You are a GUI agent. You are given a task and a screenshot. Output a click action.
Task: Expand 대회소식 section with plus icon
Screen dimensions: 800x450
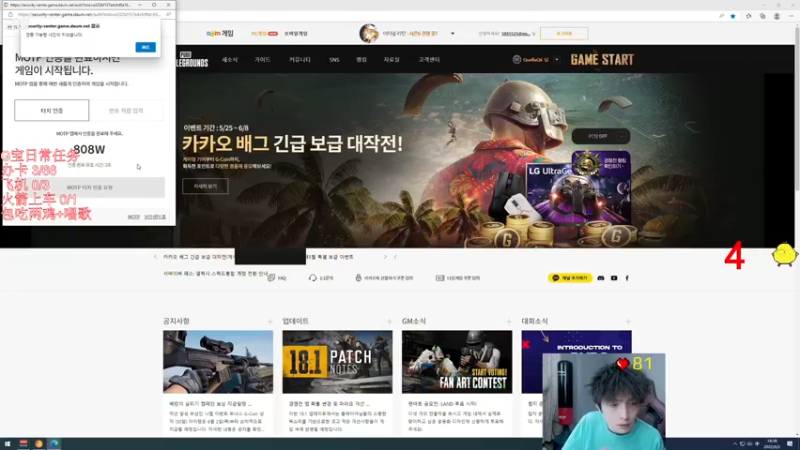(628, 321)
